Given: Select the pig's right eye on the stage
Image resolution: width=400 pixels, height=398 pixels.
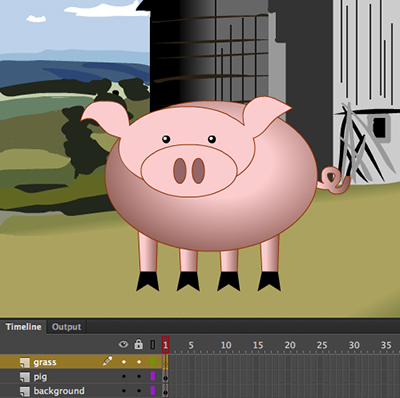Looking at the screenshot, I should click(212, 139).
